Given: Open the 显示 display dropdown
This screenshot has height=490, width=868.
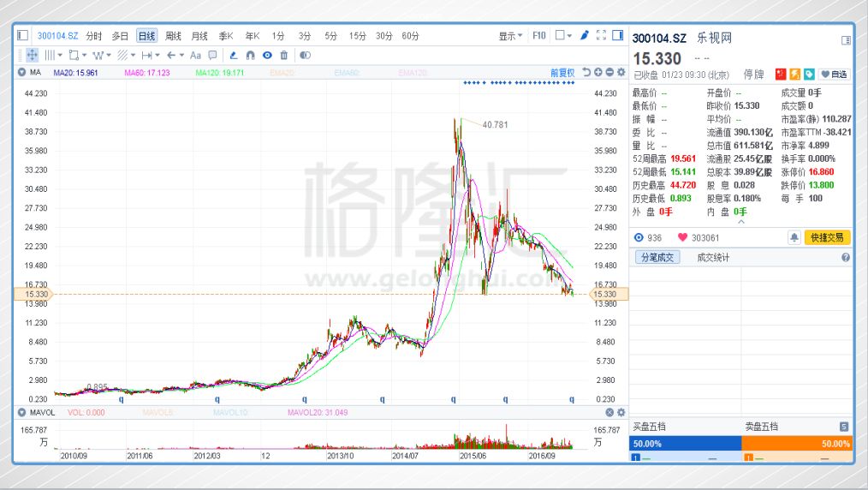Looking at the screenshot, I should (x=510, y=35).
